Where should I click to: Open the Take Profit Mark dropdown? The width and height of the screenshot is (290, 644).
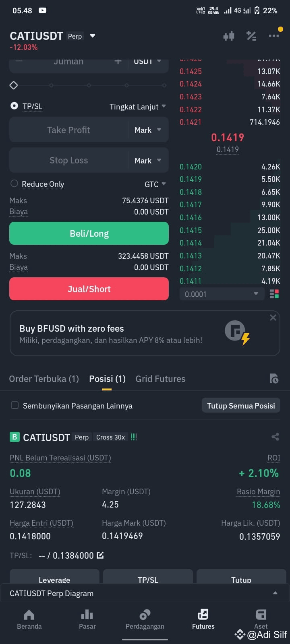[x=148, y=130]
